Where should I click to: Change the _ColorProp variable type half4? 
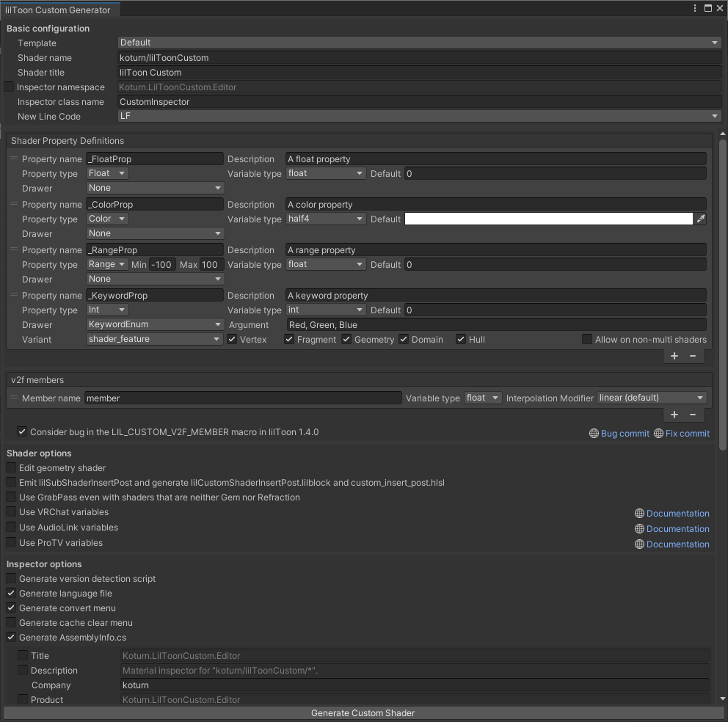325,219
